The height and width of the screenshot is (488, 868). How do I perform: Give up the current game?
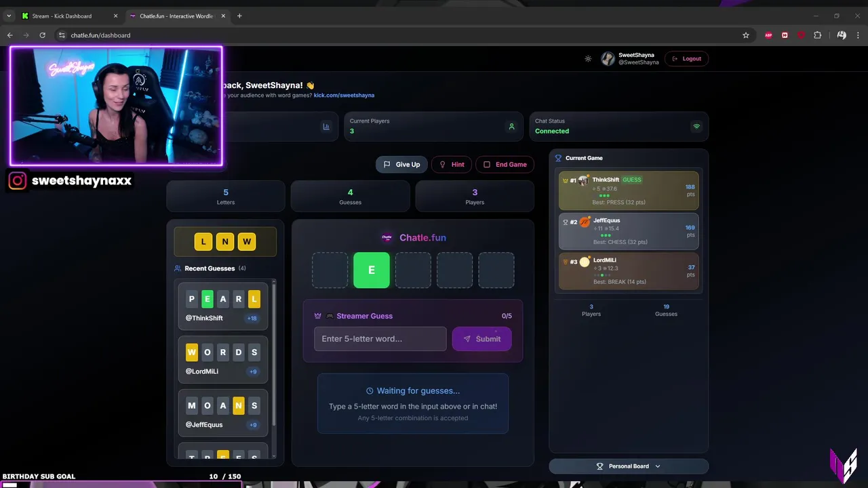coord(401,165)
